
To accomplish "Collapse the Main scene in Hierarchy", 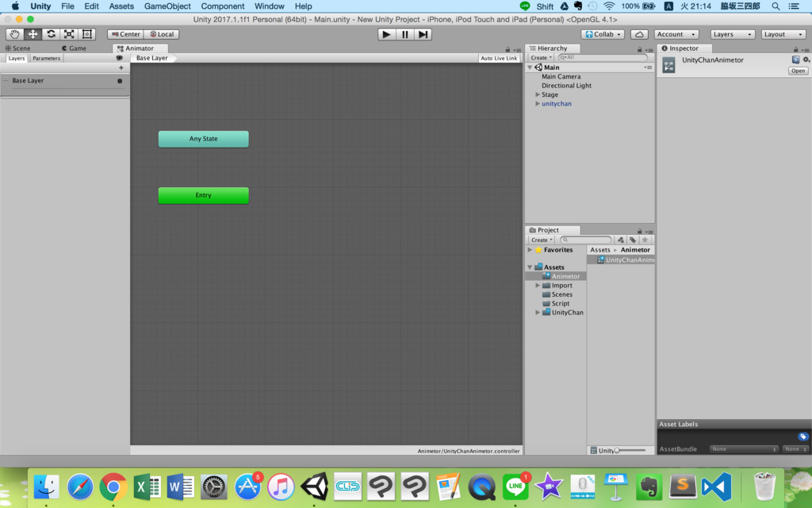I will tap(530, 67).
